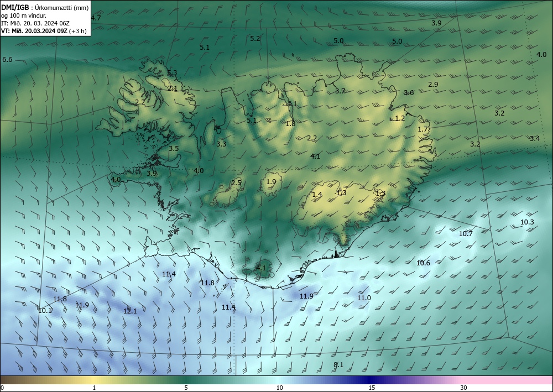Click the 'DMI/IGB : Úrkomumætti (mm)' title text

pyautogui.click(x=45, y=7)
